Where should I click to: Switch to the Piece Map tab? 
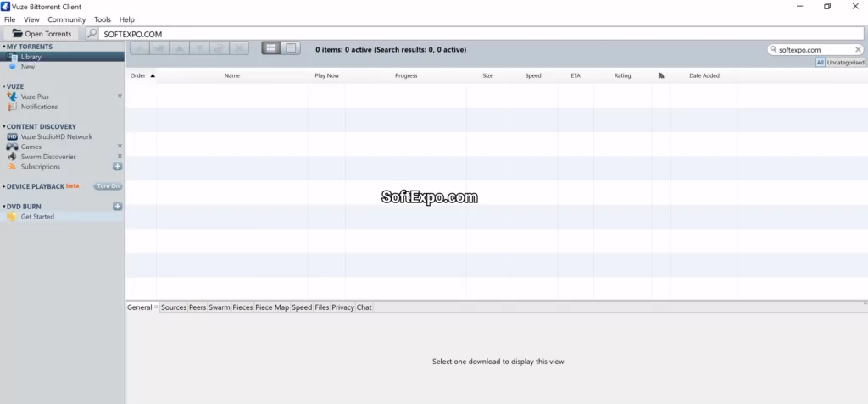tap(272, 307)
